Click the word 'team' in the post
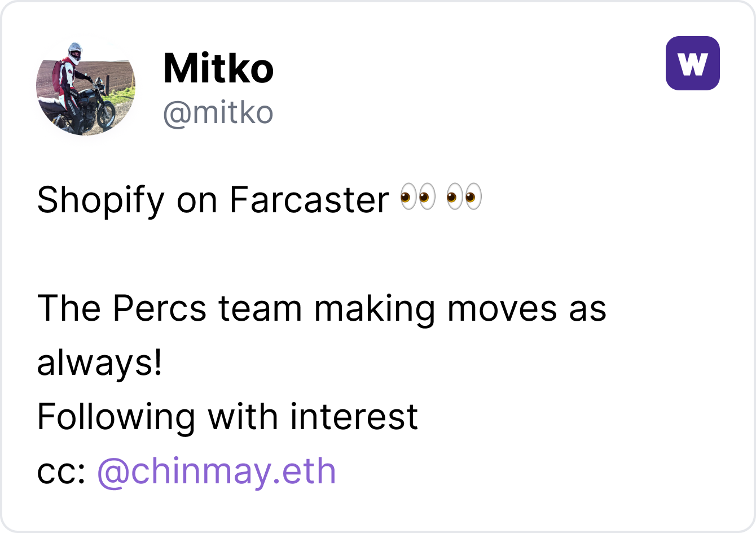Viewport: 756px width, 533px height. pyautogui.click(x=260, y=309)
